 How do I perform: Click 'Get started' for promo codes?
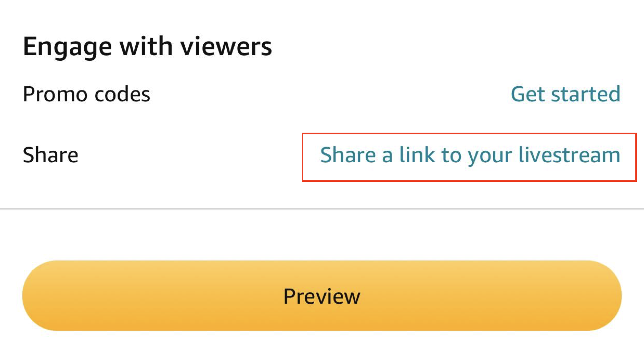[566, 94]
